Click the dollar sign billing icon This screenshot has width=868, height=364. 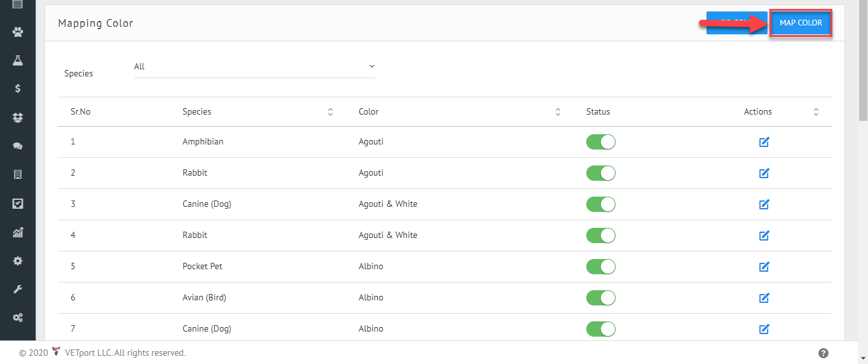[x=18, y=88]
